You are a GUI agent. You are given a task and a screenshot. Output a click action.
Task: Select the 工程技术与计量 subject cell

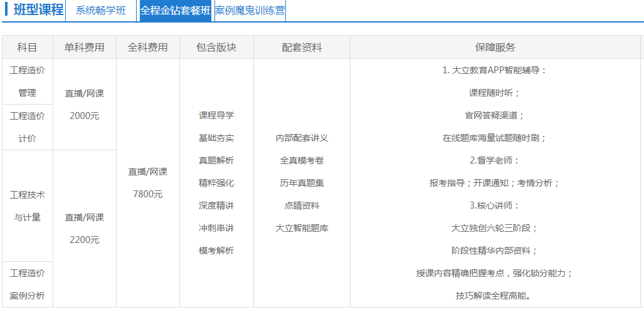coord(27,206)
